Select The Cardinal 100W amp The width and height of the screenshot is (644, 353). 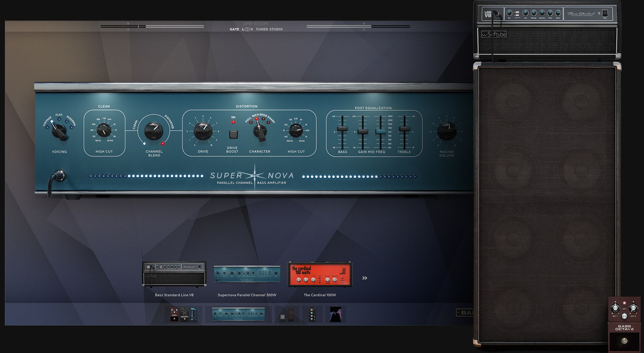pyautogui.click(x=320, y=274)
